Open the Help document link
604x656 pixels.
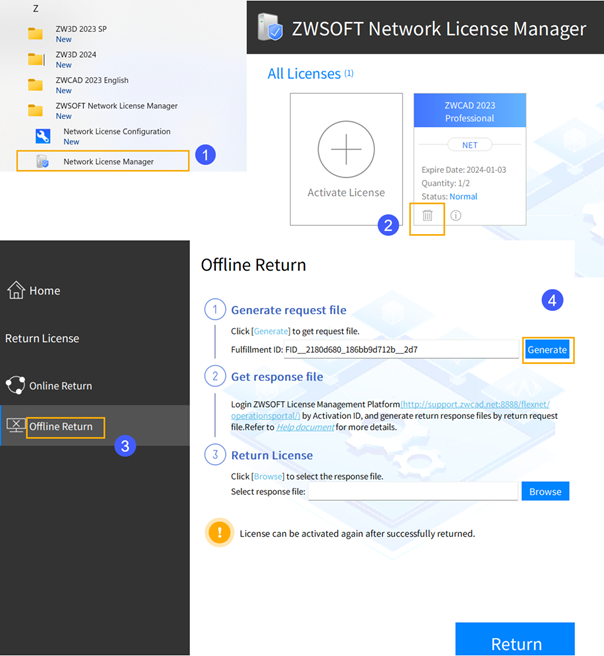click(x=305, y=427)
